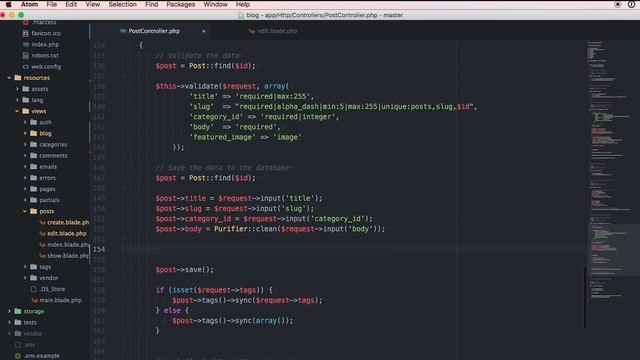Click the storage folder icon

point(18,311)
